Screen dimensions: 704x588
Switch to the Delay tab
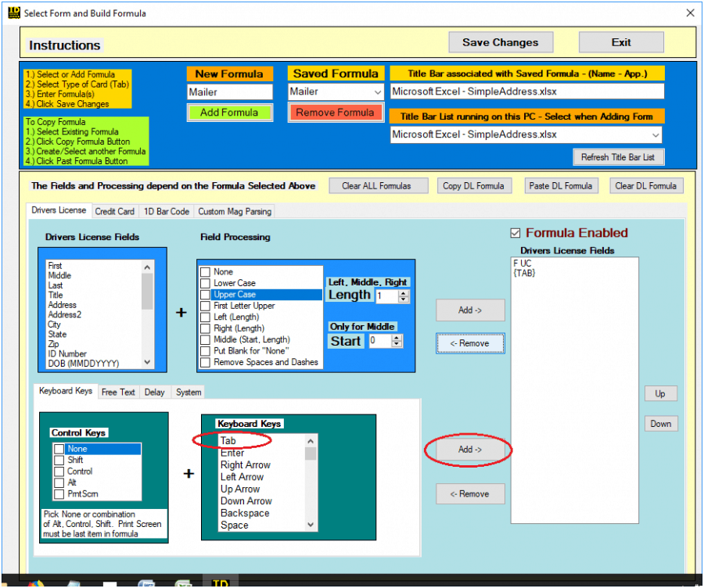point(156,391)
